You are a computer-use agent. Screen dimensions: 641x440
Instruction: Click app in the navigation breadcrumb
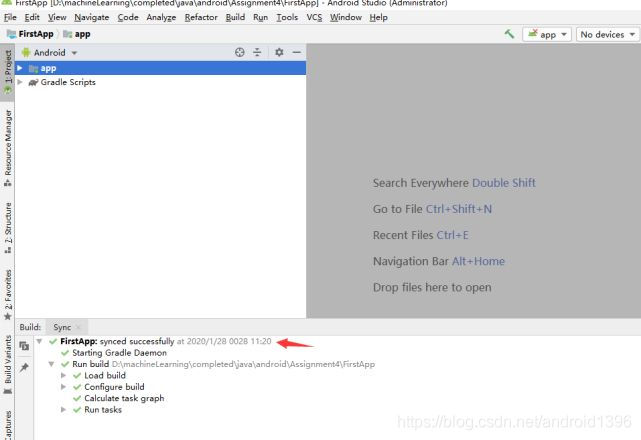(x=77, y=34)
